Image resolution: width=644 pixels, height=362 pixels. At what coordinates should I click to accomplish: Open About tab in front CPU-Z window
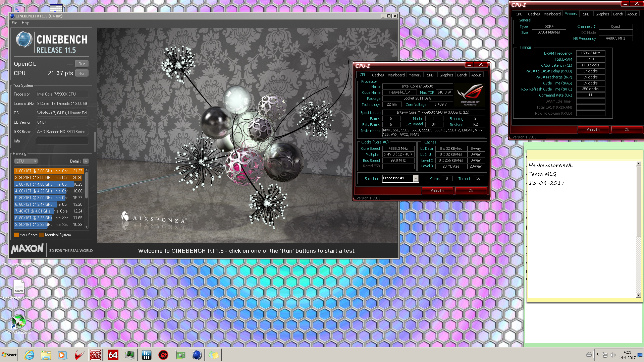(476, 75)
